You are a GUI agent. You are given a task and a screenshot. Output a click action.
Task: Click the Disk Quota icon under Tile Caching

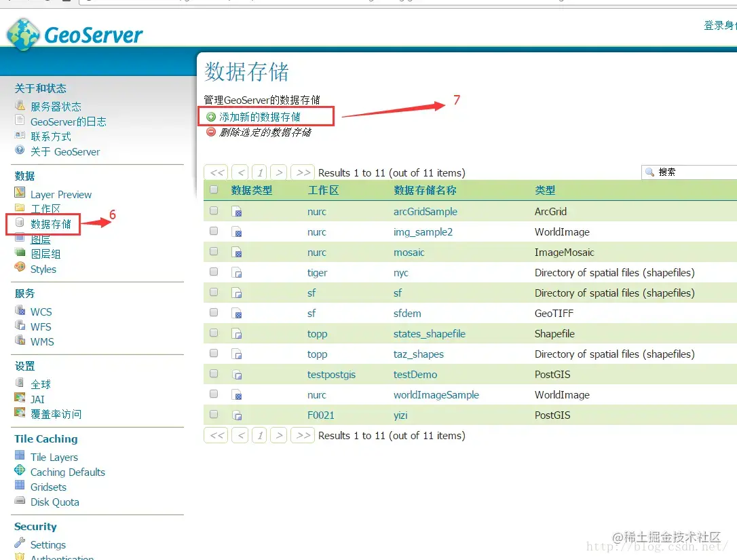[x=20, y=502]
